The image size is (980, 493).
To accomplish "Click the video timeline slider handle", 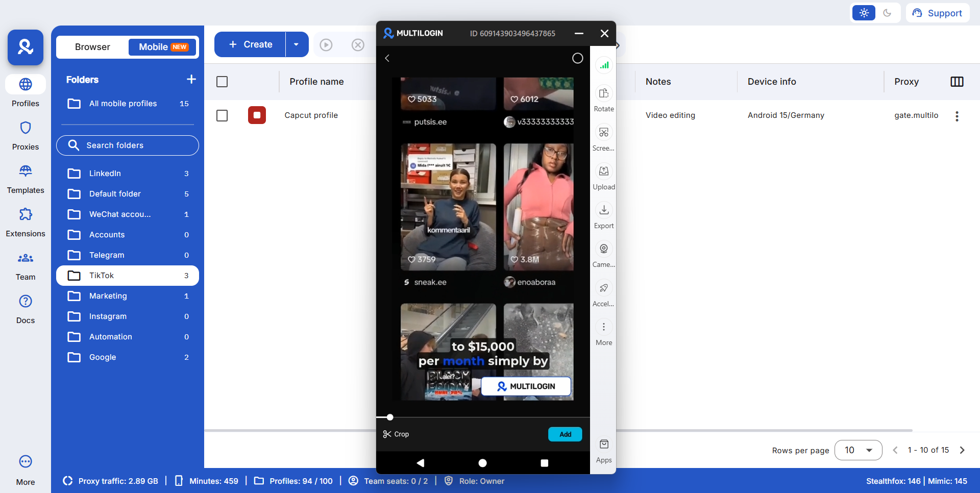I will coord(390,417).
